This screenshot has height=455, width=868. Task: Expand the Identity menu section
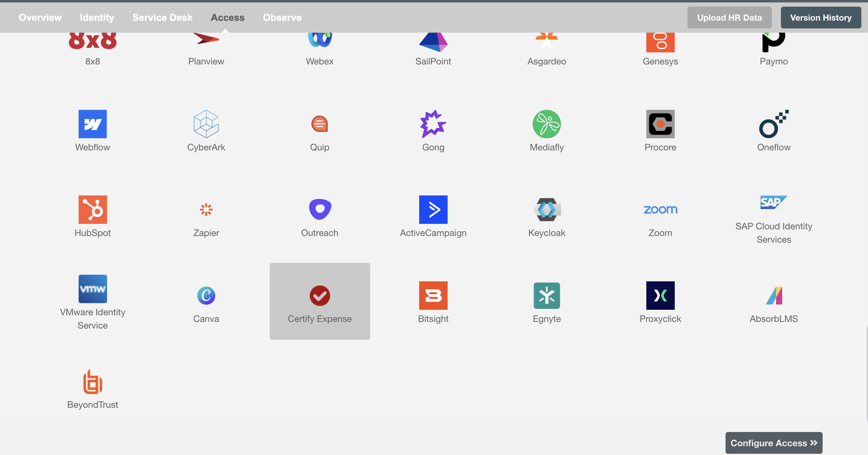click(96, 17)
